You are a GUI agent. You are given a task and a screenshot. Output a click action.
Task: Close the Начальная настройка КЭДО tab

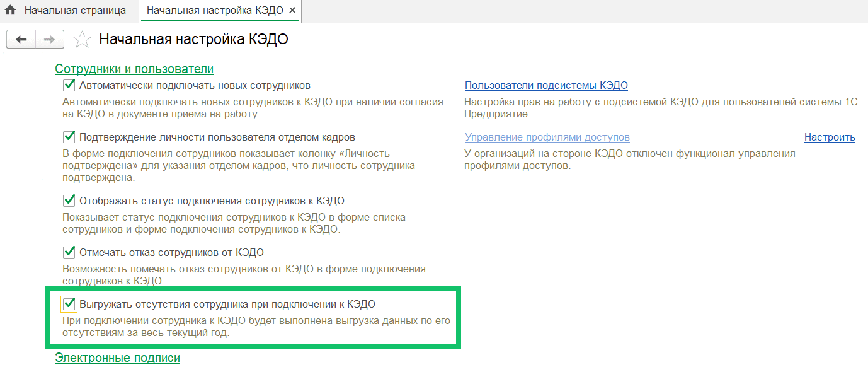click(292, 10)
